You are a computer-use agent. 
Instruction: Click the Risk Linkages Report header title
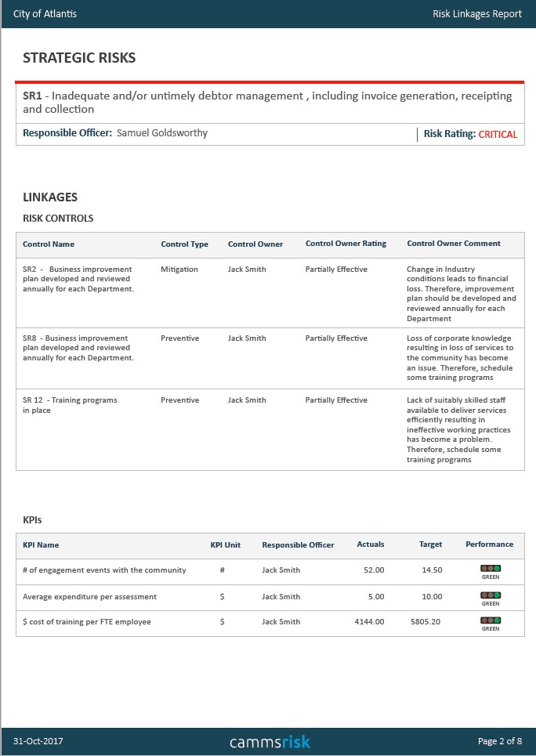pyautogui.click(x=476, y=14)
